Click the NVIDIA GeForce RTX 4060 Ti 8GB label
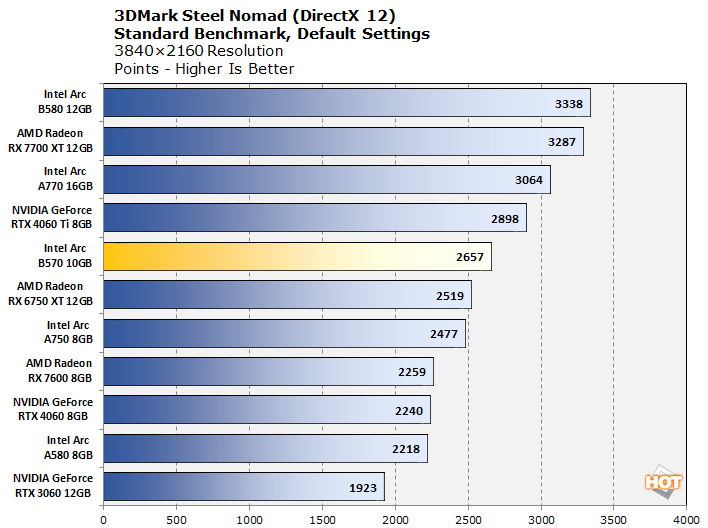 (51, 217)
